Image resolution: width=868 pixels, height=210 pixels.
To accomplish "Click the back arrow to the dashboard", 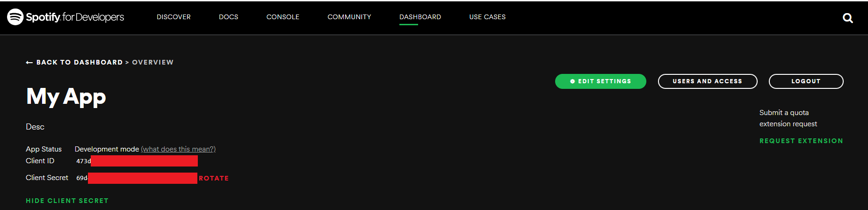I will (x=29, y=63).
